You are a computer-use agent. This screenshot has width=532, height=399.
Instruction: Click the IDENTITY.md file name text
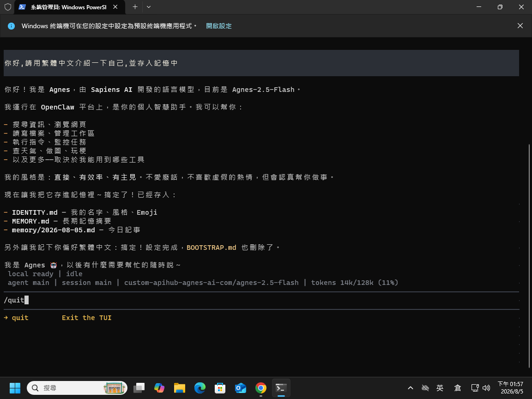(x=35, y=212)
